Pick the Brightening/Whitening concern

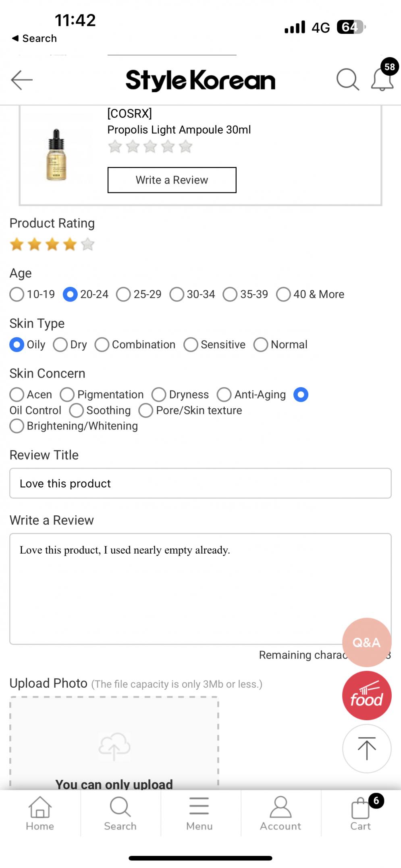(x=17, y=426)
